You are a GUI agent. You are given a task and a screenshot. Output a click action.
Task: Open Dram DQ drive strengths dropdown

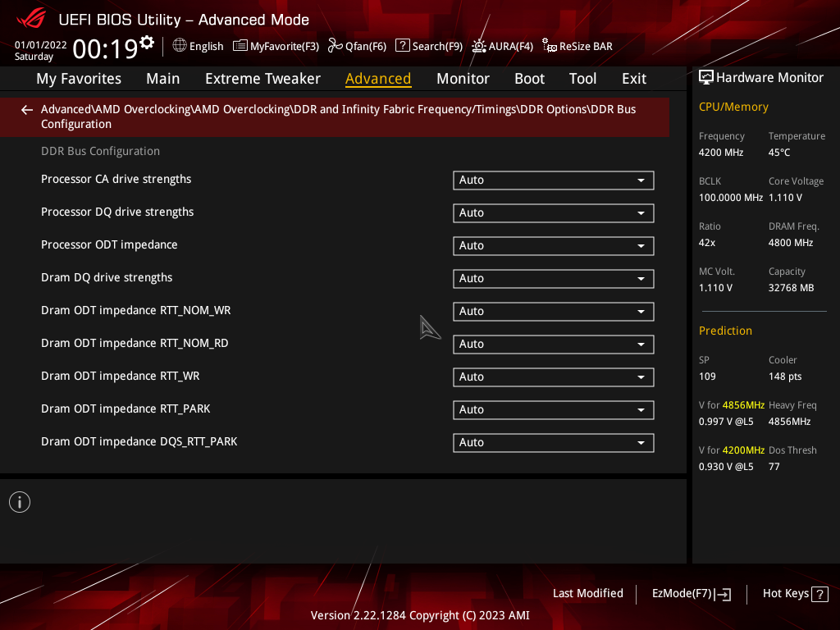tap(554, 279)
